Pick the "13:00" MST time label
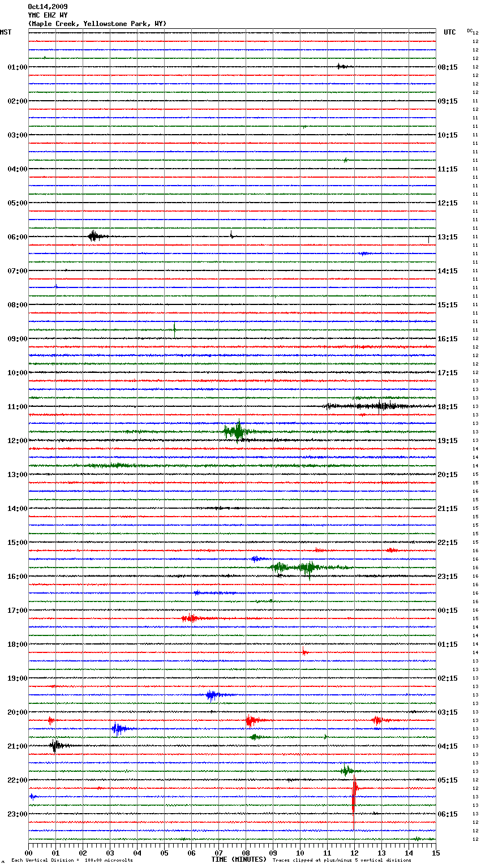Screen dimensions: 481x868 click(18, 475)
